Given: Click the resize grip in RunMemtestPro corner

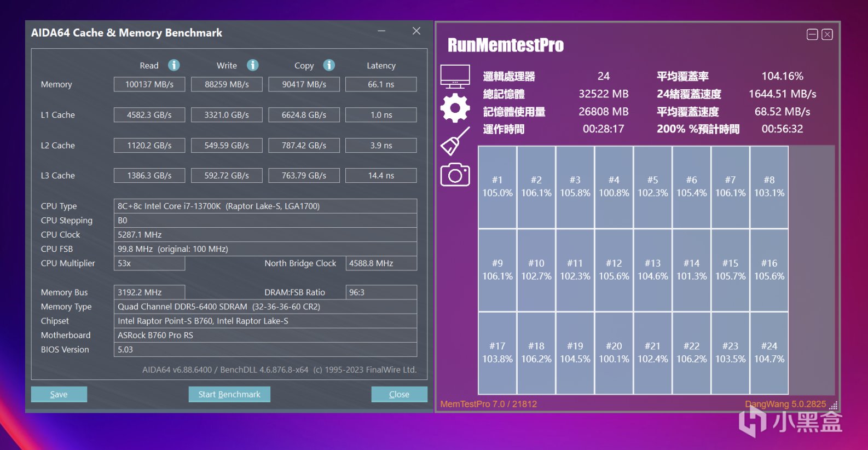Looking at the screenshot, I should tap(834, 406).
